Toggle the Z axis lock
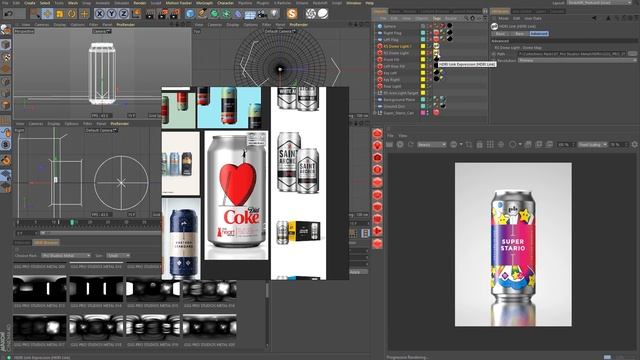Viewport: 640px width, 360px height. click(x=124, y=13)
